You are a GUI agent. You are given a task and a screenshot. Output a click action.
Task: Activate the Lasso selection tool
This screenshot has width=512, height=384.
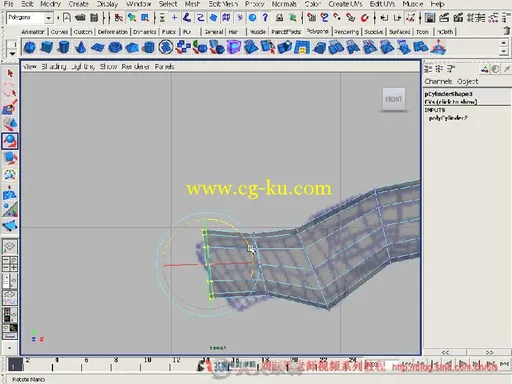(x=10, y=90)
